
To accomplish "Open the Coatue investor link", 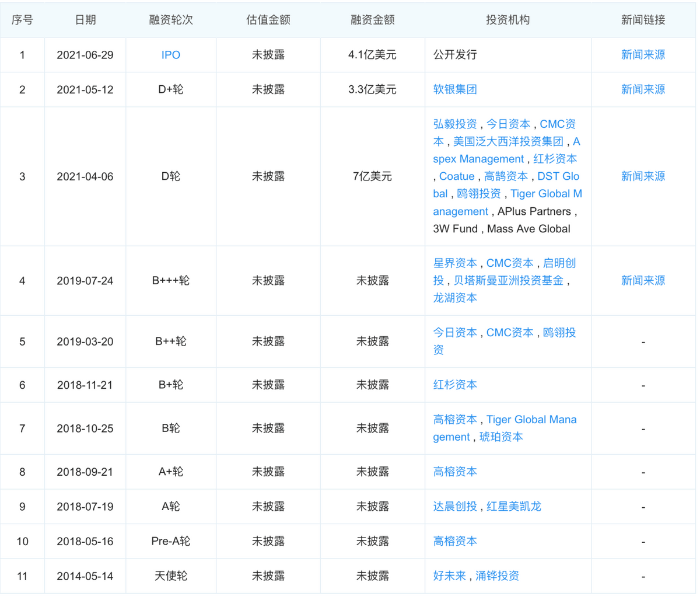I will [x=457, y=176].
